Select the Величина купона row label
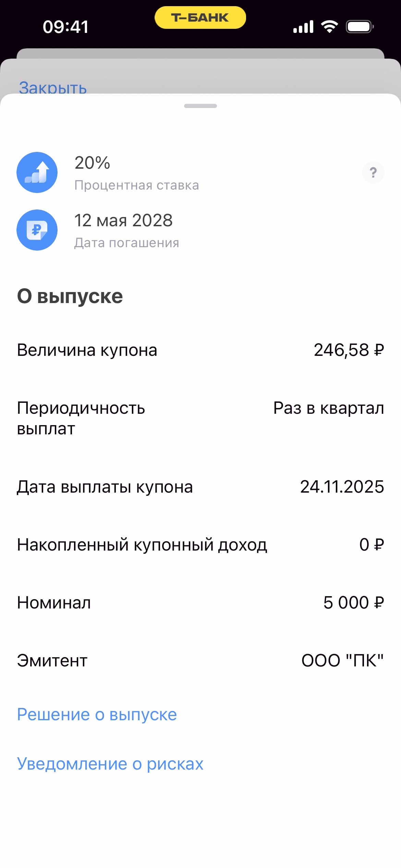The image size is (401, 868). click(x=87, y=350)
